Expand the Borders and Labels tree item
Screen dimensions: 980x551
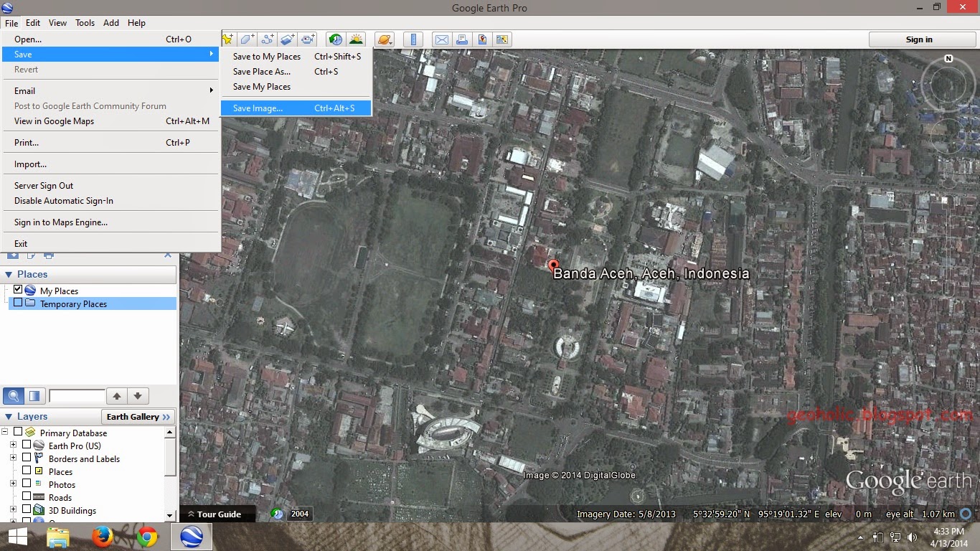(13, 458)
